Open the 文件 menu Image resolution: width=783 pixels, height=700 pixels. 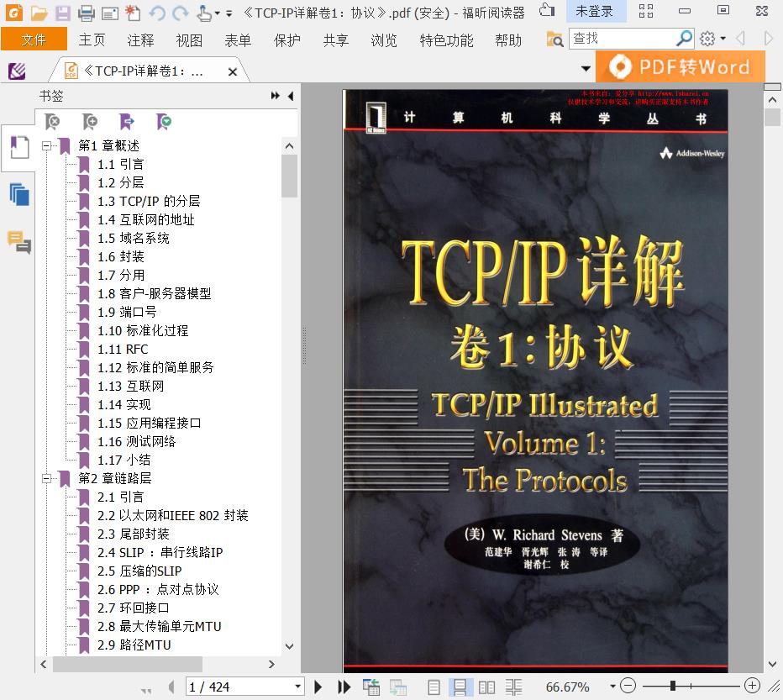34,39
